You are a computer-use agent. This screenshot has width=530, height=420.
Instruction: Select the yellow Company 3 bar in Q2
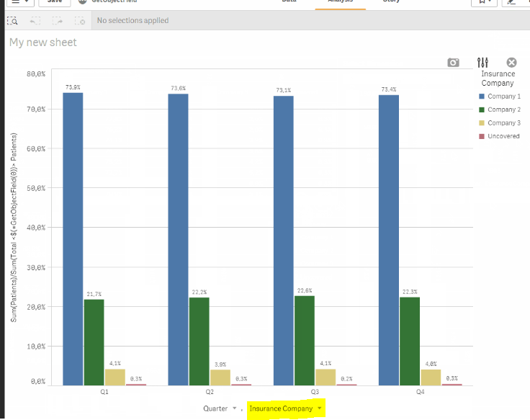point(220,377)
